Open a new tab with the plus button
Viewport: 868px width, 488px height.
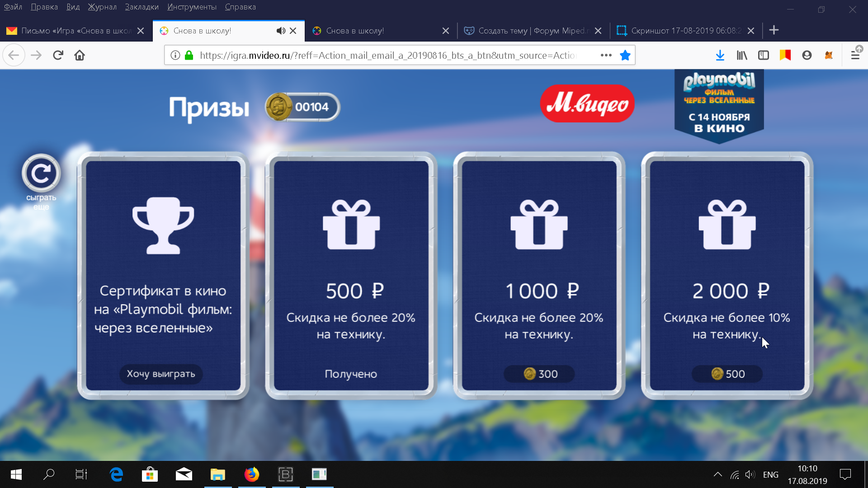[774, 30]
